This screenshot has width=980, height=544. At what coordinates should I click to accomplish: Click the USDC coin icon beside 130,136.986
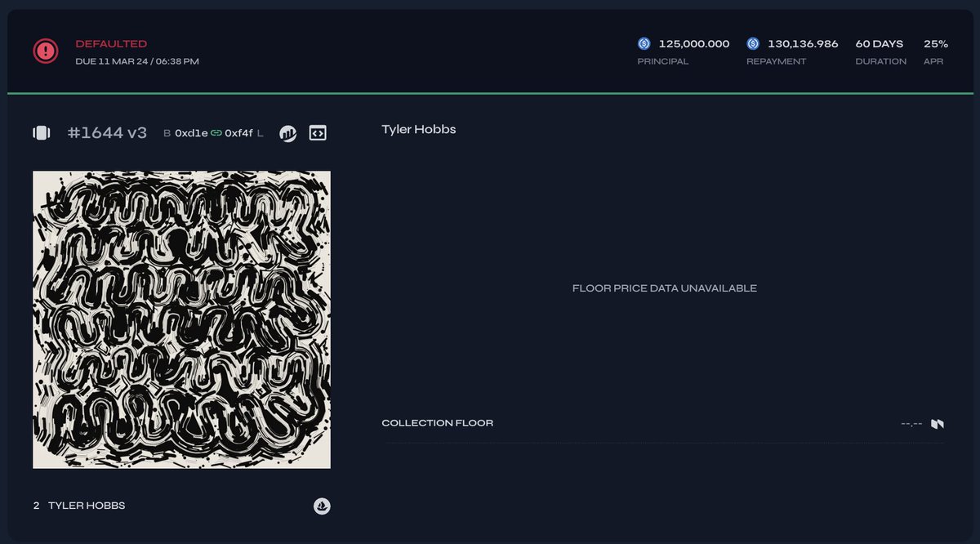[x=753, y=43]
